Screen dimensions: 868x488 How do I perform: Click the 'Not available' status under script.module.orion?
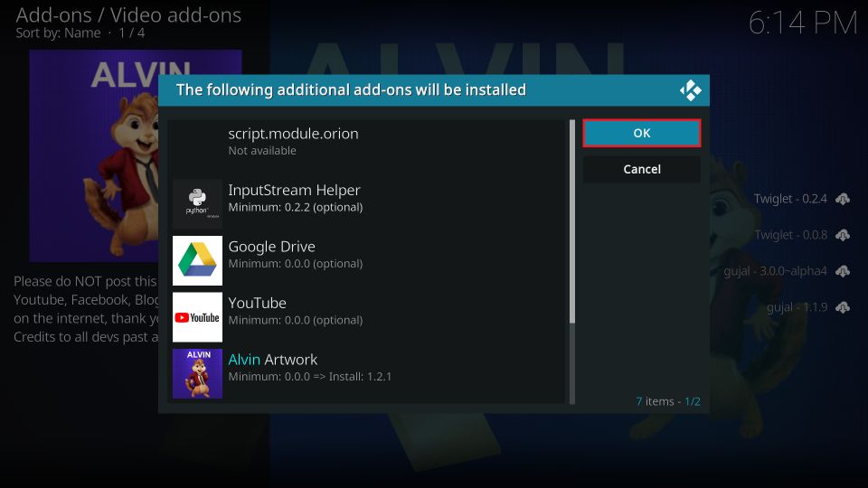(262, 151)
